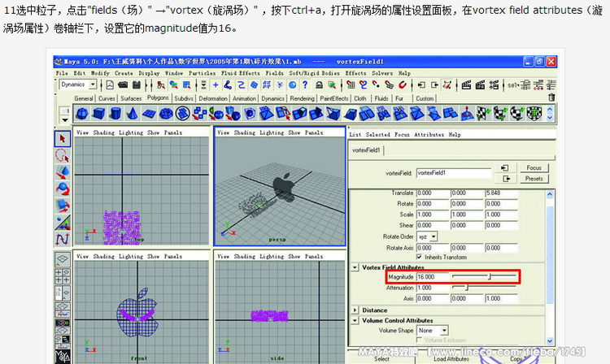Screen dimensions: 610x364
Task: Click the Show Manipulator tool icon
Action: point(63,222)
